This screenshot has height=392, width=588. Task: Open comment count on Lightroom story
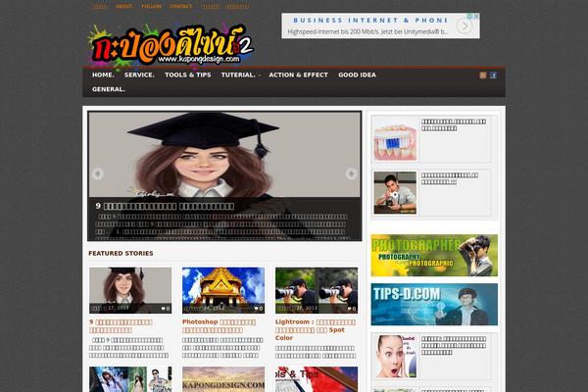click(352, 309)
